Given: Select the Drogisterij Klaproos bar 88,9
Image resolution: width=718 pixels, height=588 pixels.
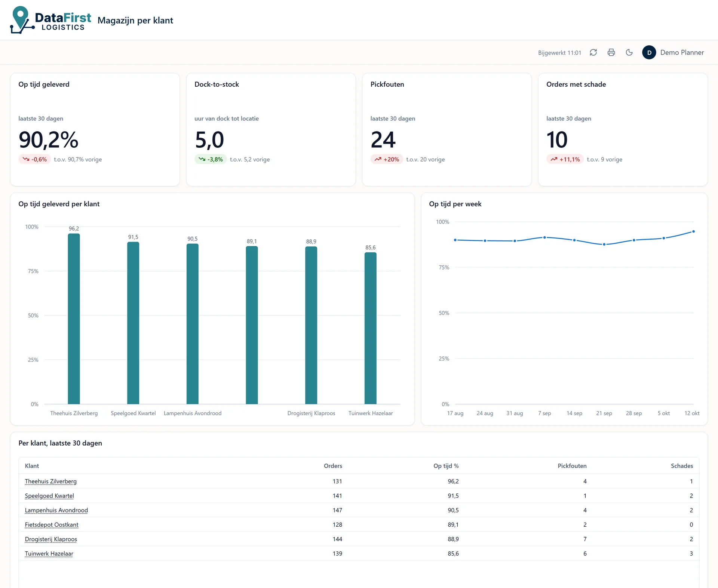Looking at the screenshot, I should point(311,325).
